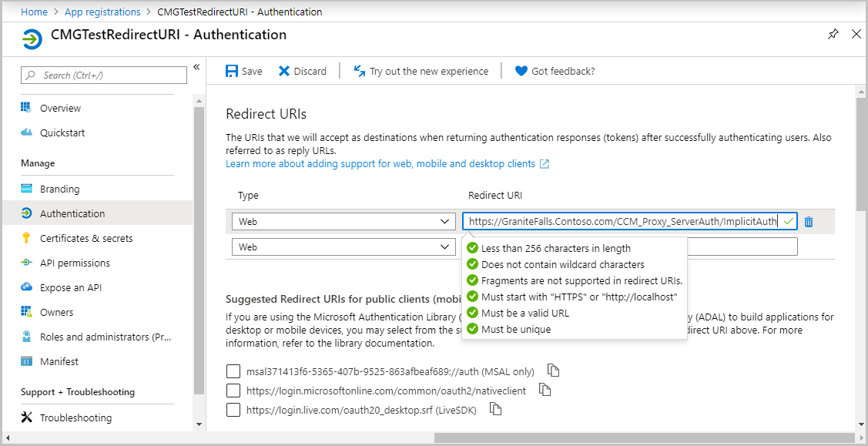Collapse the left navigation menu
Viewport: 868px width, 446px height.
pos(196,68)
